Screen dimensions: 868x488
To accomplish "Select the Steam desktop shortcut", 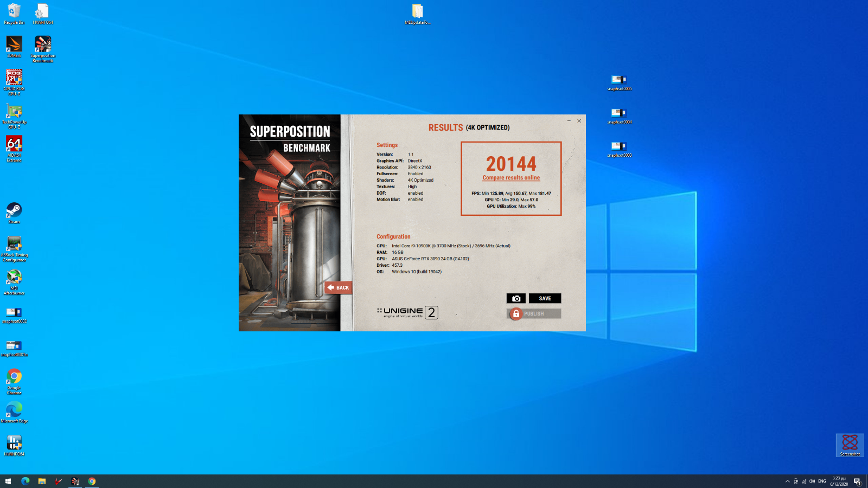I will point(14,213).
